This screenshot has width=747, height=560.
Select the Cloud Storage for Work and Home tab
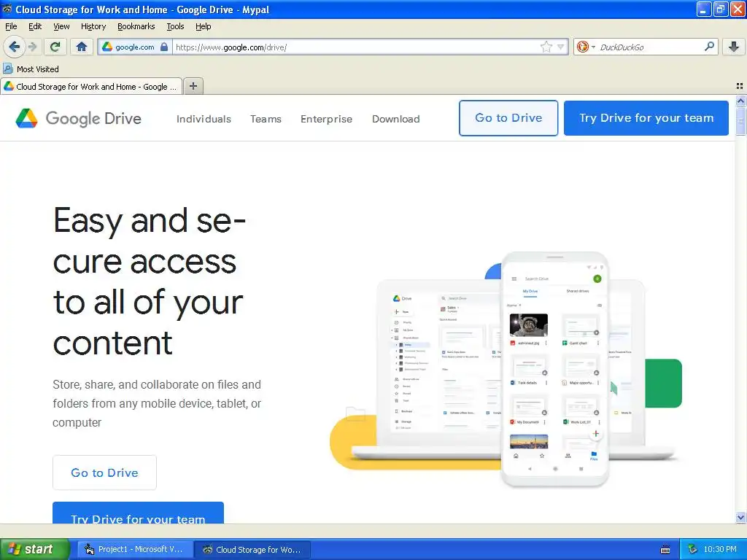pos(91,86)
